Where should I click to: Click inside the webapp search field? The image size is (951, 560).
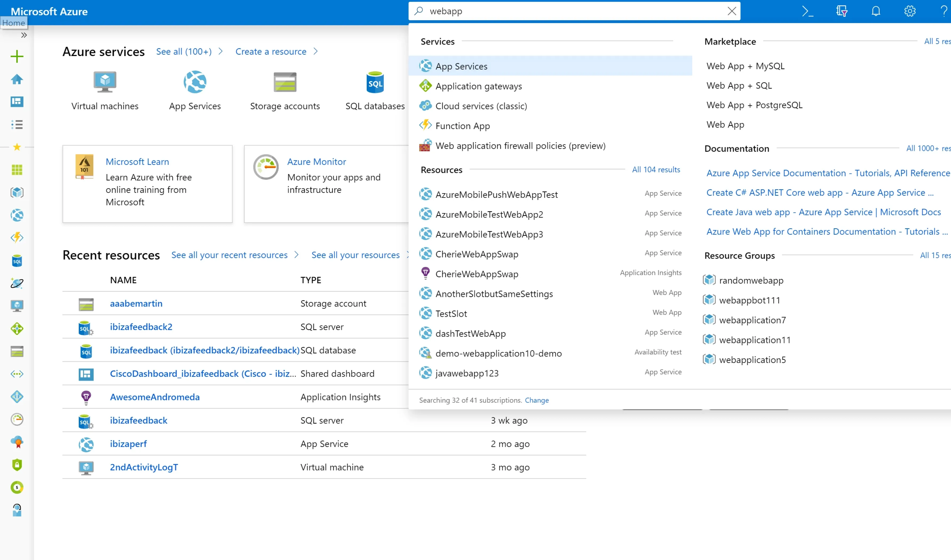566,11
